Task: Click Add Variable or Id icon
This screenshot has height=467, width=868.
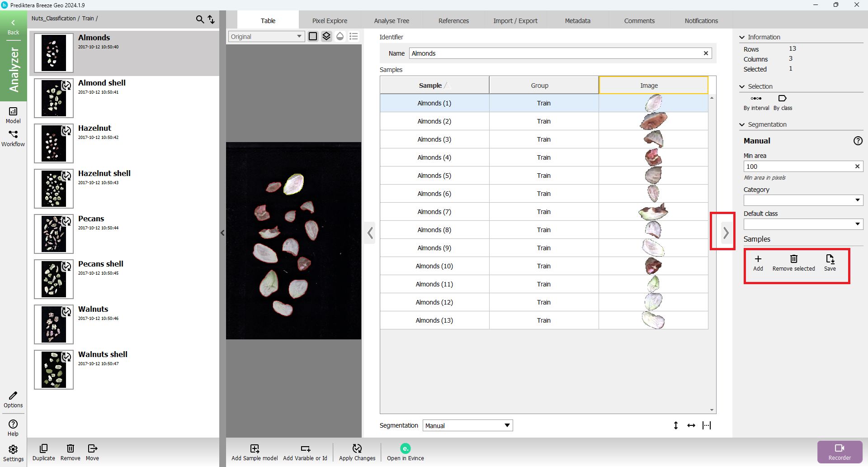Action: (305, 448)
